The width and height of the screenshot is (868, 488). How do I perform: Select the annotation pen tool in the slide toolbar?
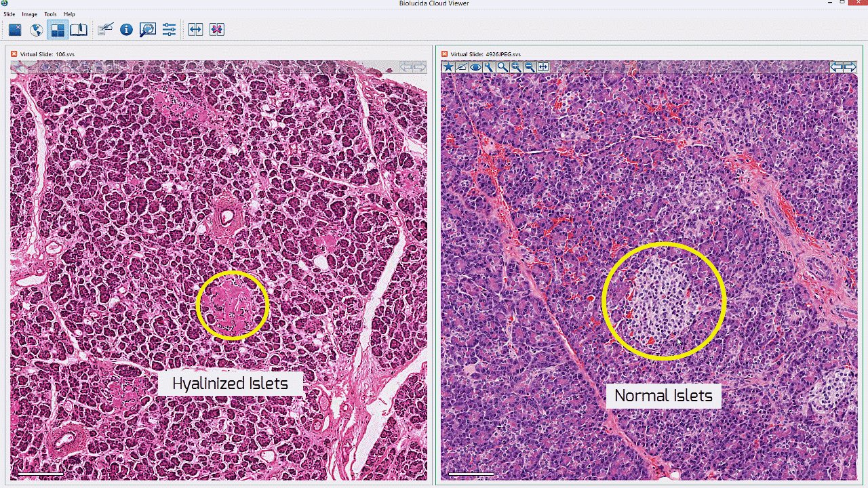point(462,67)
